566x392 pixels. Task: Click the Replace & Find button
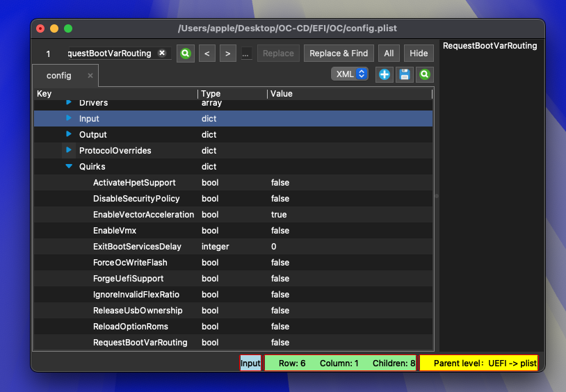coord(339,54)
